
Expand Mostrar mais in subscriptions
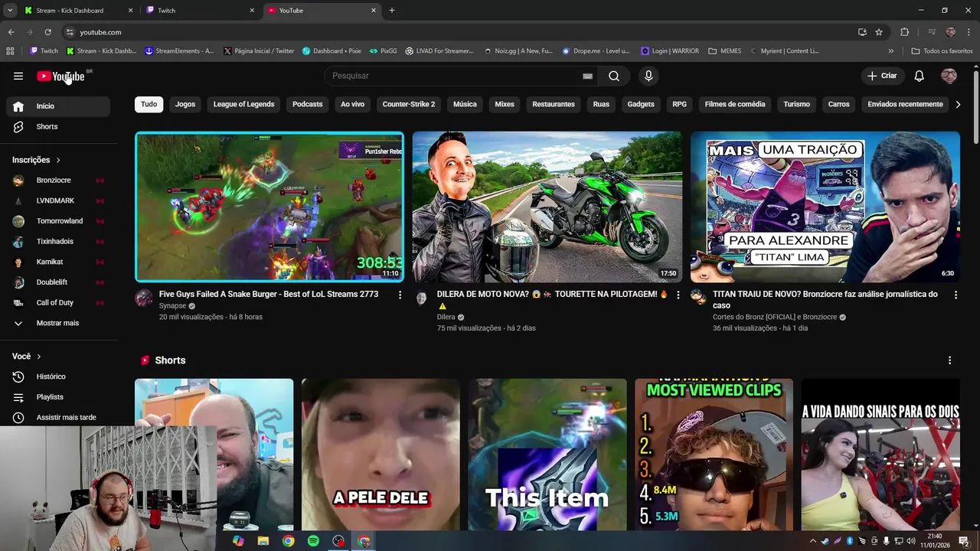point(58,323)
